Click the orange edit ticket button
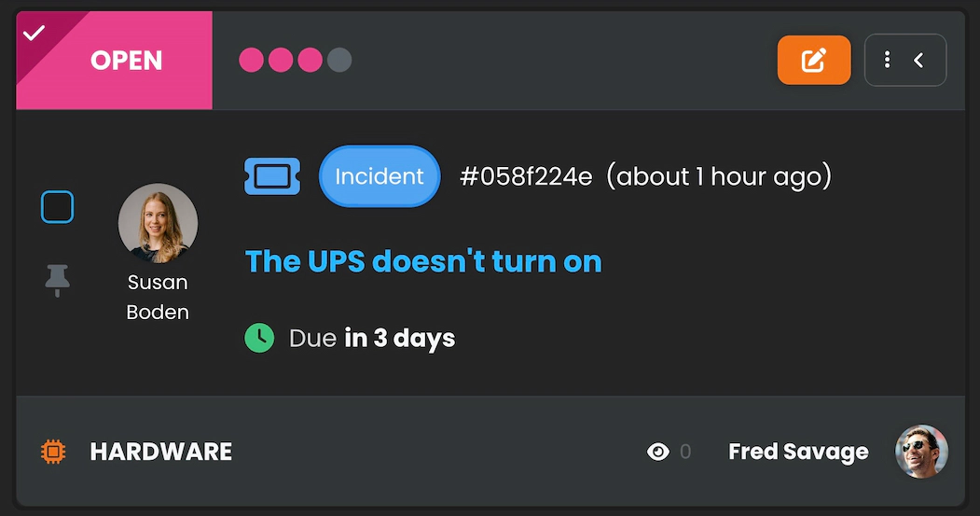 (814, 61)
